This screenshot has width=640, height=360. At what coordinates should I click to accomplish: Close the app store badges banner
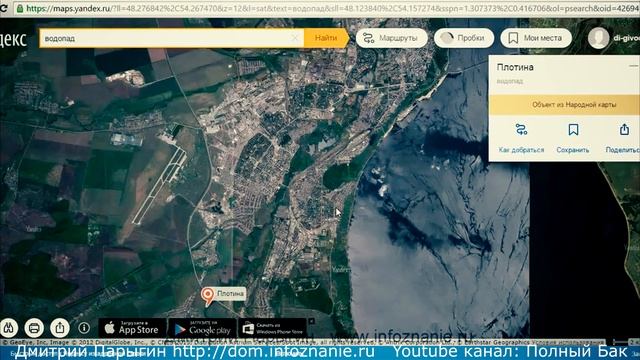(x=311, y=322)
